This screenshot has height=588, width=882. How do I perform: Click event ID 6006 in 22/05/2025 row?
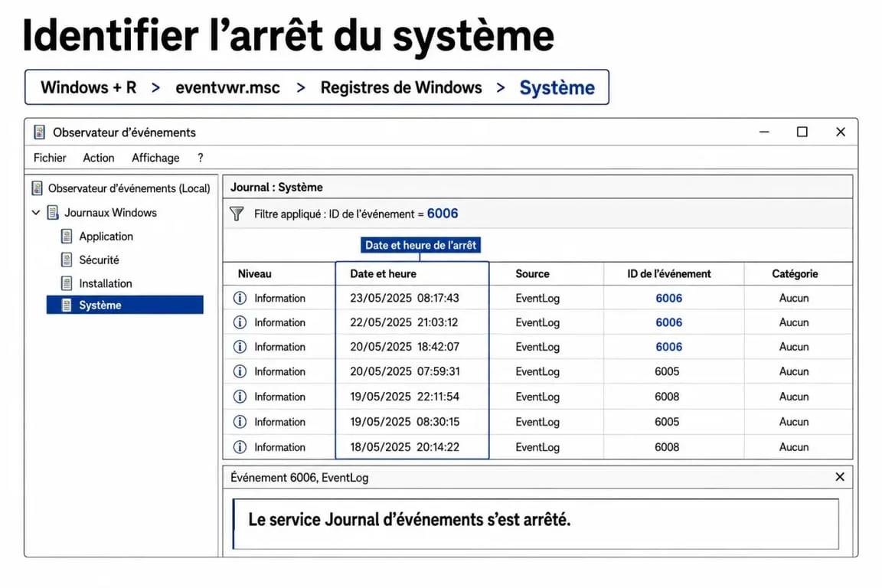669,322
